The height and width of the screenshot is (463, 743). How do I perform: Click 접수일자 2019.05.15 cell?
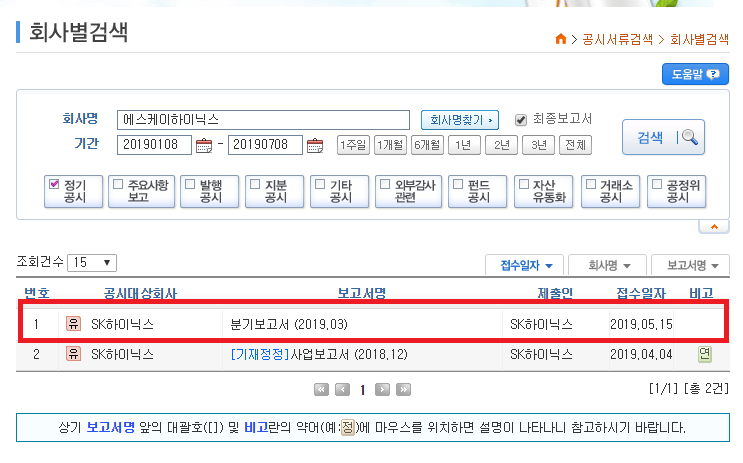(641, 324)
